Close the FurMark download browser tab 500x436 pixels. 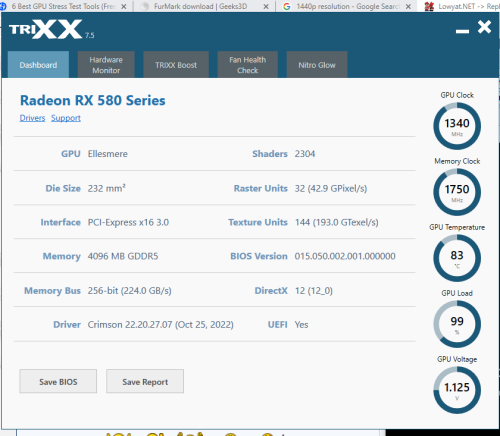(266, 7)
